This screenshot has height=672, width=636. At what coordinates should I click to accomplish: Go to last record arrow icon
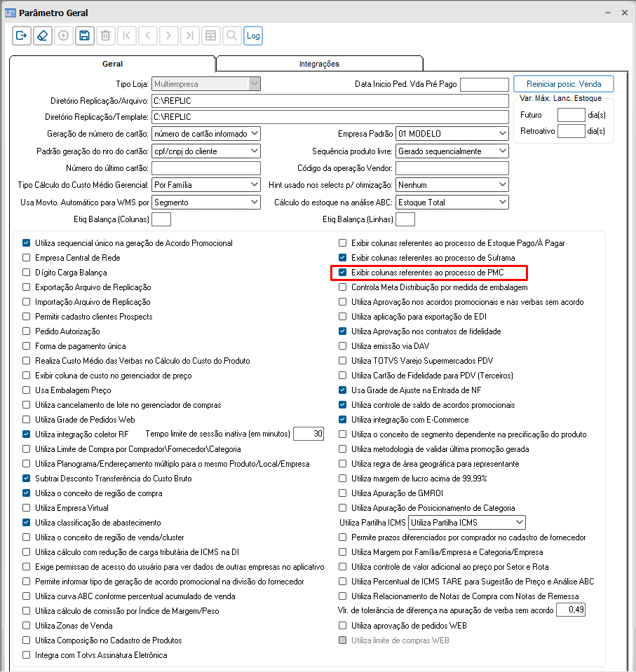click(x=189, y=36)
